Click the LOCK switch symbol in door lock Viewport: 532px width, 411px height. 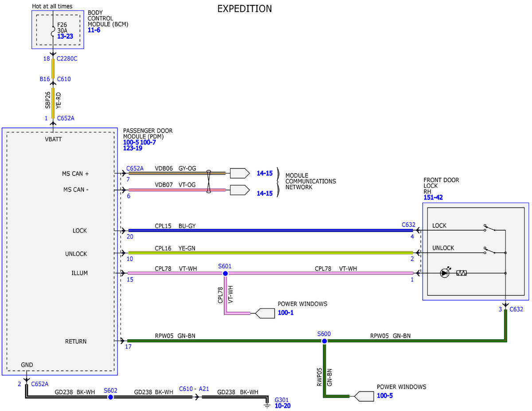pos(489,228)
